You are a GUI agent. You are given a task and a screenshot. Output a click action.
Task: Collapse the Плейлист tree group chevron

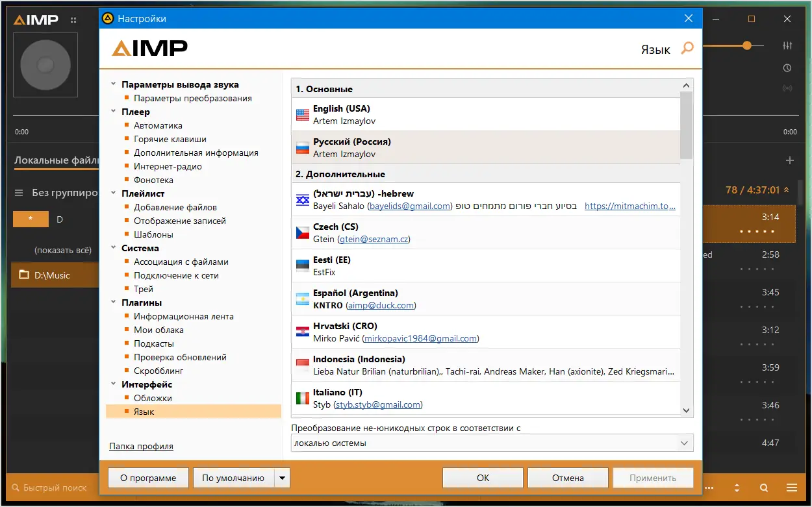tap(114, 193)
